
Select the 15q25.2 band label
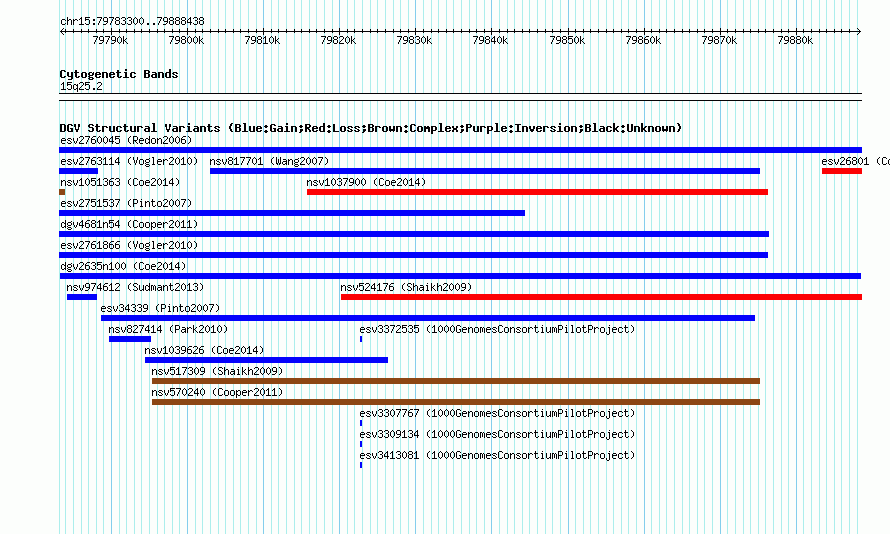pyautogui.click(x=81, y=86)
